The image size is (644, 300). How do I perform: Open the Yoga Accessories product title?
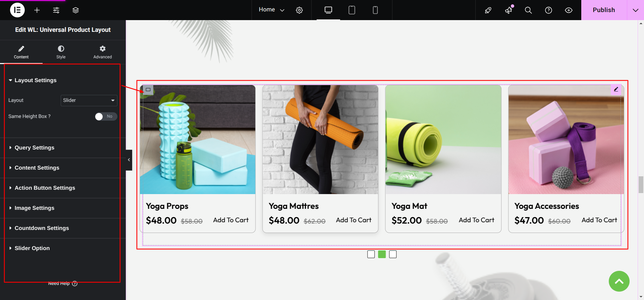[547, 206]
